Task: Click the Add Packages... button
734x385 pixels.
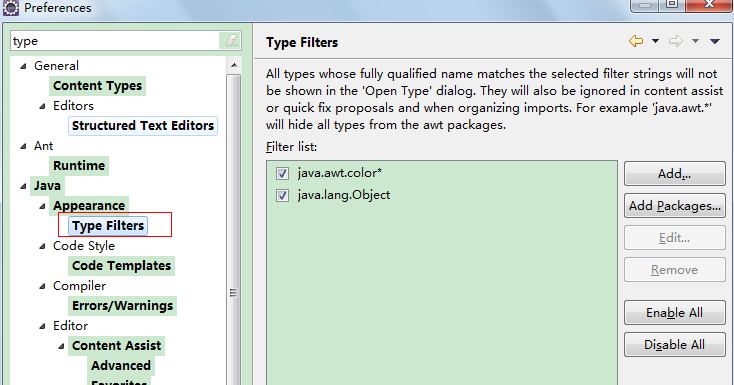Action: click(x=675, y=206)
